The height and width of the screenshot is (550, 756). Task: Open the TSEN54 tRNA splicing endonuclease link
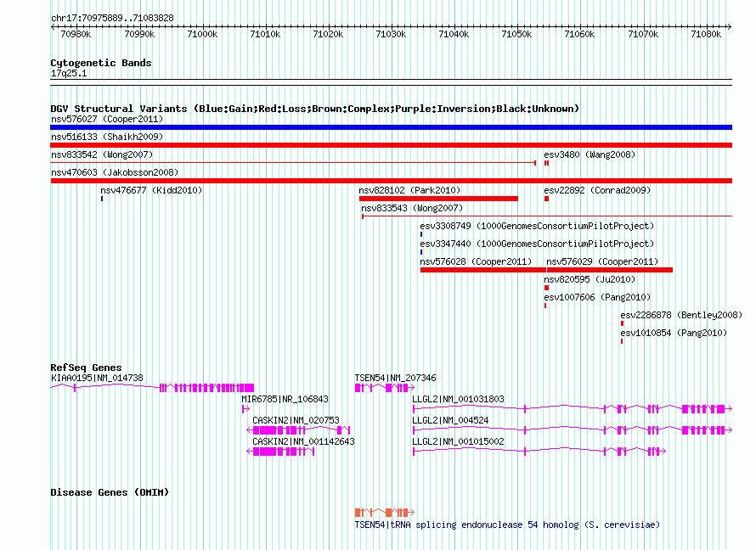click(507, 525)
